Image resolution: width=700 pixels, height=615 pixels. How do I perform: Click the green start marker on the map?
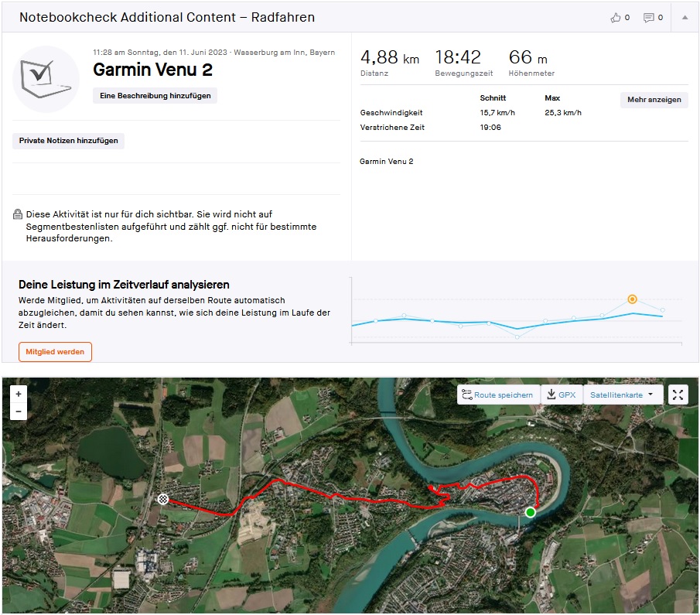click(531, 512)
